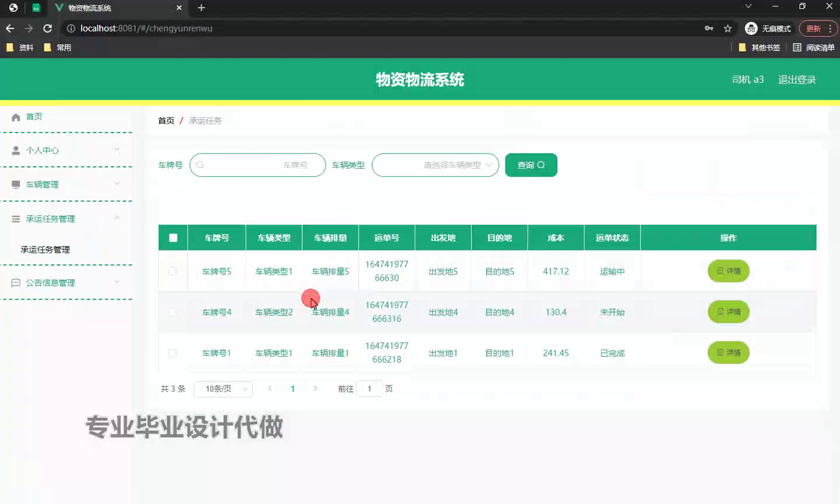This screenshot has width=840, height=504.
Task: Click the tab search chevron icon
Action: point(748,6)
